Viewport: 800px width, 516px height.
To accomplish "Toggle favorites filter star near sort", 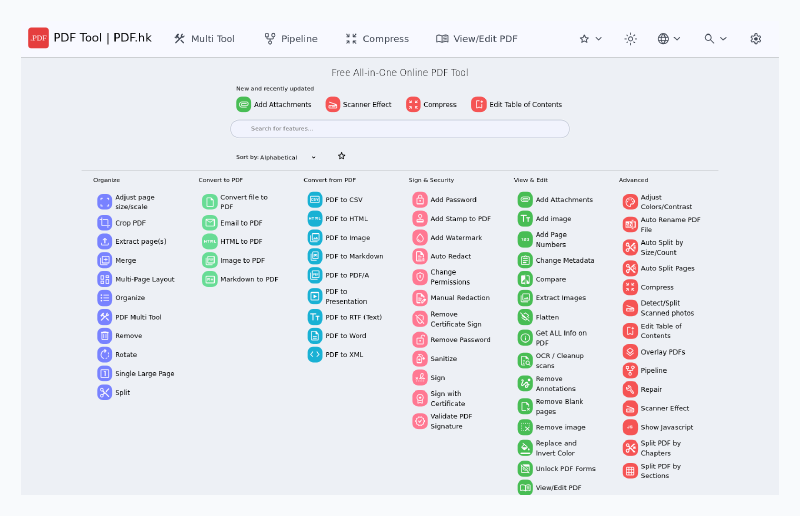I will point(341,156).
